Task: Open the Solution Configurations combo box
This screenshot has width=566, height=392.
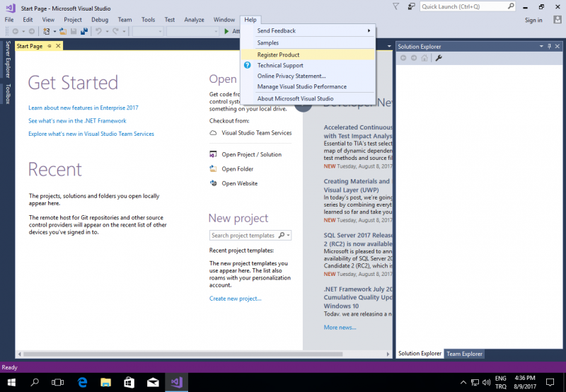Action: pos(148,31)
